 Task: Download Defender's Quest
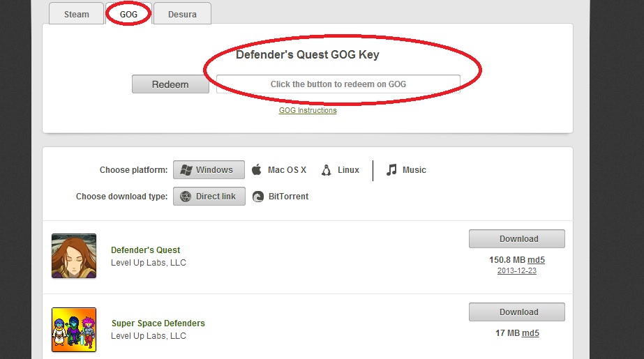517,239
